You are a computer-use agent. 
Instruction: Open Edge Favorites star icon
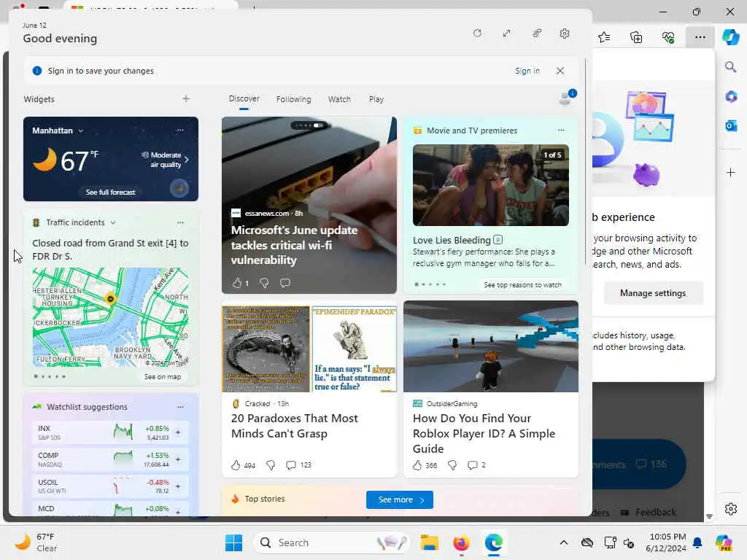[604, 36]
